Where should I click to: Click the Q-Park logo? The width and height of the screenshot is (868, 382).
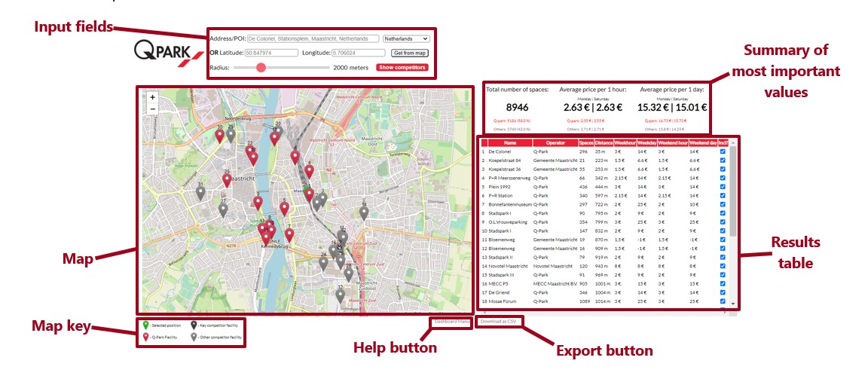[x=162, y=53]
